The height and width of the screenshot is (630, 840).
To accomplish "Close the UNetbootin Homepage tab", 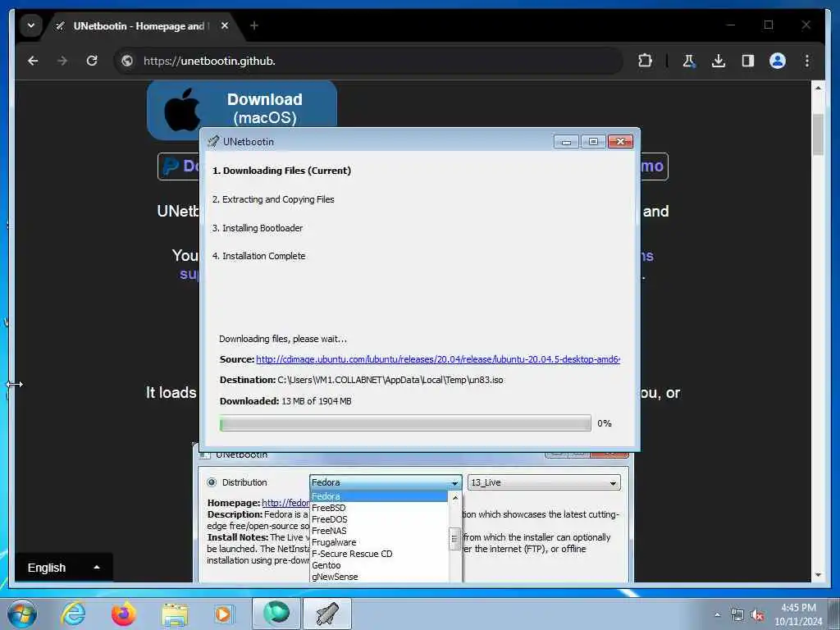I will tap(225, 25).
